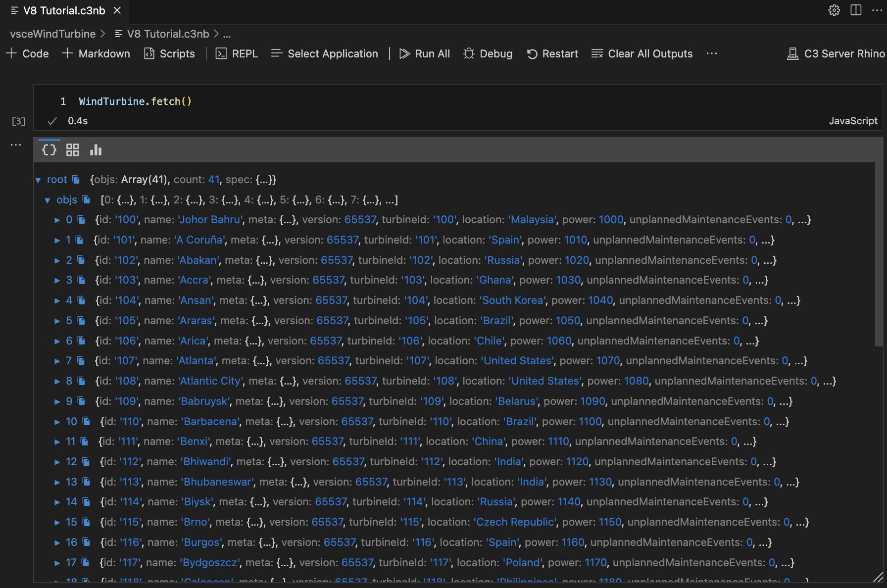This screenshot has height=588, width=887.
Task: Collapse the objs array node
Action: click(48, 200)
